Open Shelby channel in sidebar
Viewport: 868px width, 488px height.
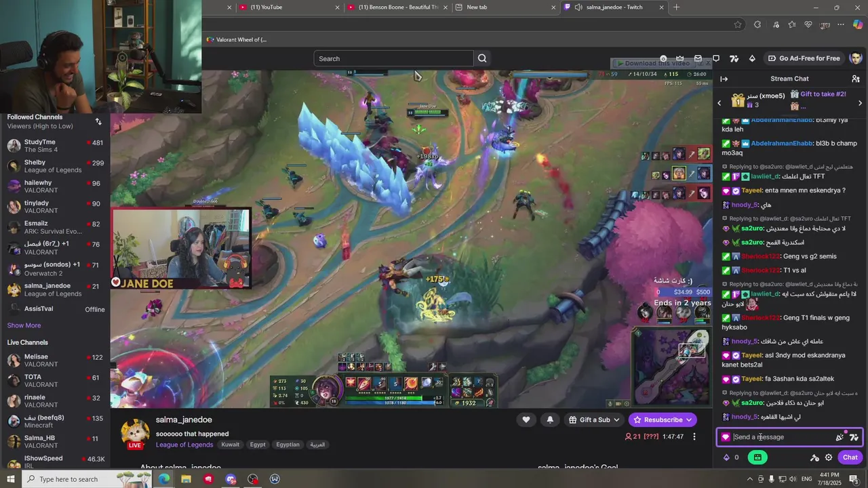pos(55,166)
